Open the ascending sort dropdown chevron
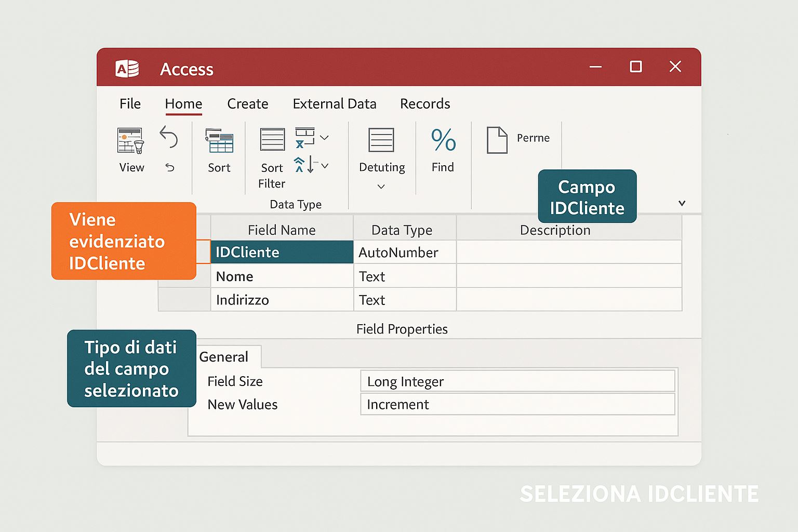Viewport: 798px width, 532px height. (x=325, y=166)
